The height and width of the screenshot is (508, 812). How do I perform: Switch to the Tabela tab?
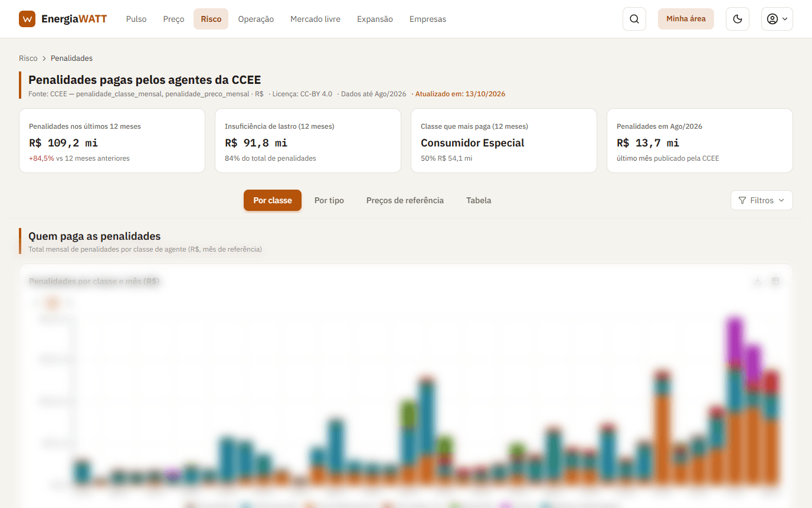(479, 200)
